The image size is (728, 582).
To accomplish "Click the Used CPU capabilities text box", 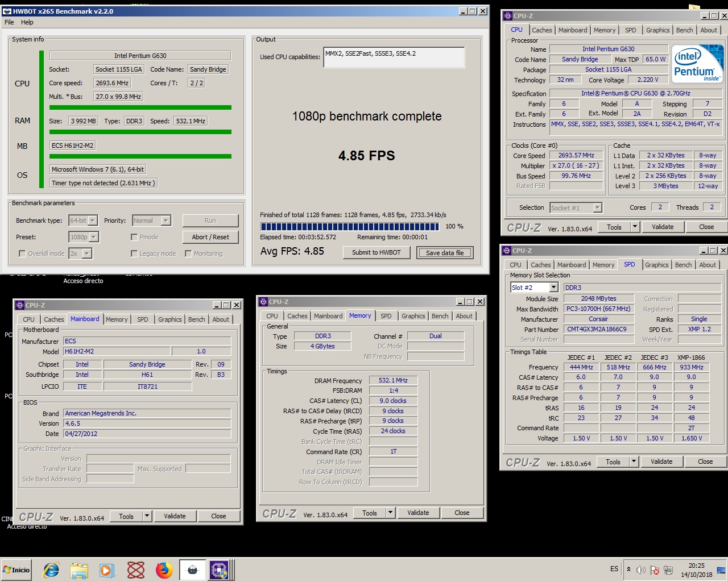I will point(394,57).
